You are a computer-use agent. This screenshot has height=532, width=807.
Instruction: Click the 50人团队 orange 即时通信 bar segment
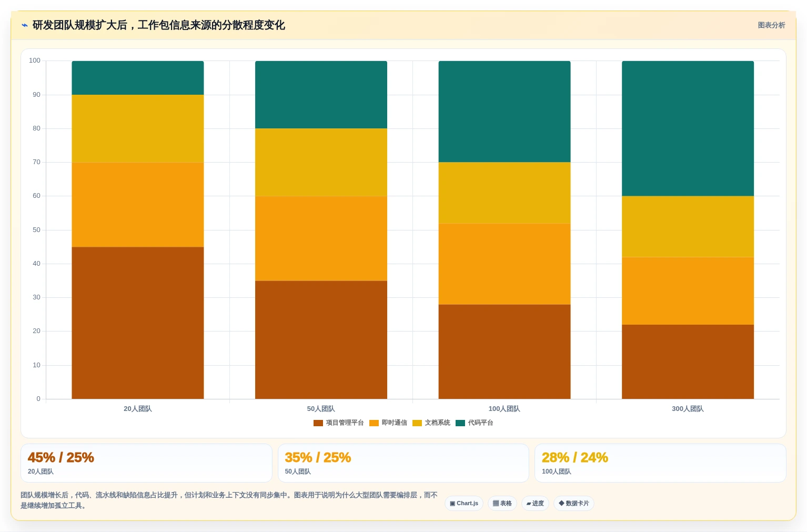pos(321,238)
